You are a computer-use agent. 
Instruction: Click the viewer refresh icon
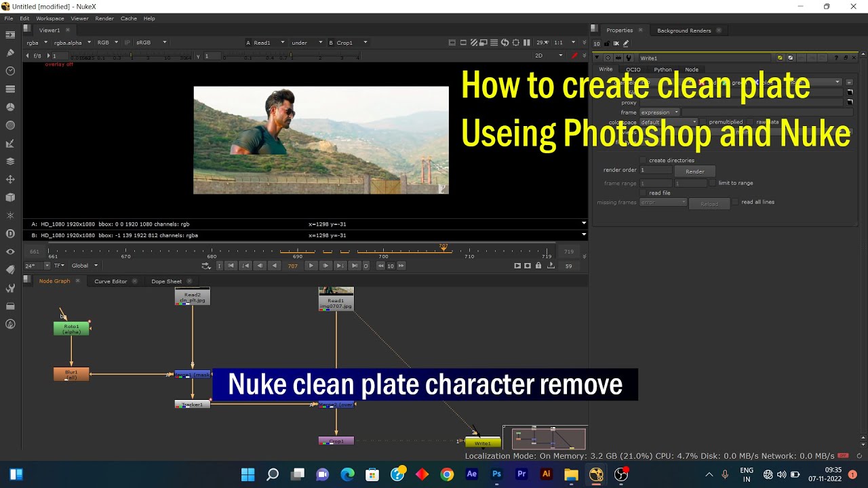point(505,43)
